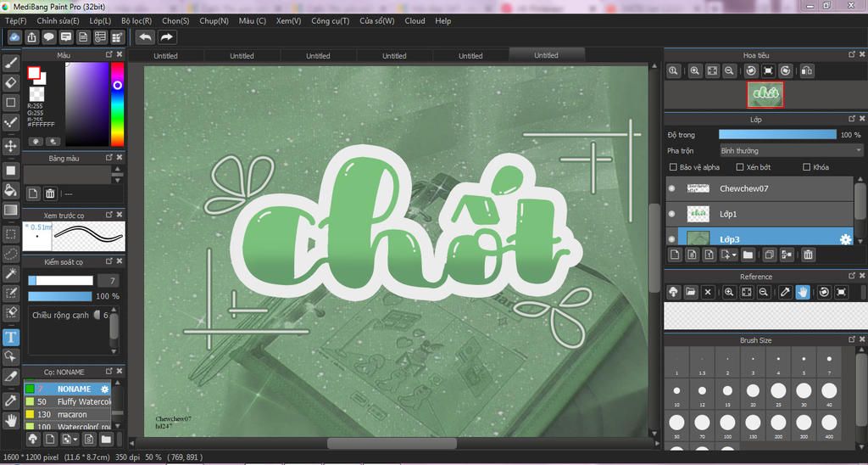Switch to the first Untitled tab
Viewport: 868px width, 465px height.
coord(165,55)
